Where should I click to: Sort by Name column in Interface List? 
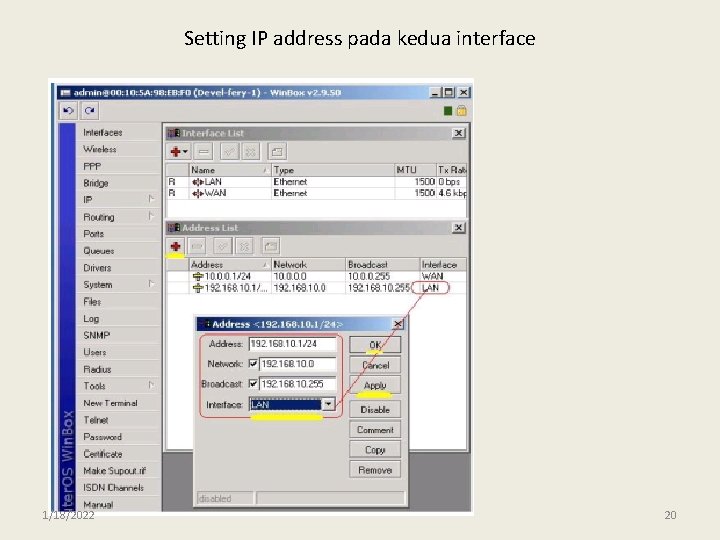pyautogui.click(x=230, y=170)
